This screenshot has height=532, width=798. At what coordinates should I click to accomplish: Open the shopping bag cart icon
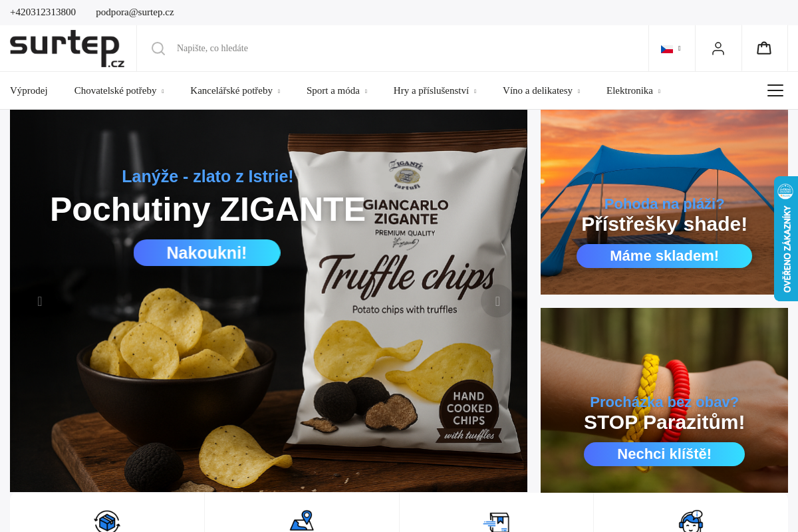[764, 48]
